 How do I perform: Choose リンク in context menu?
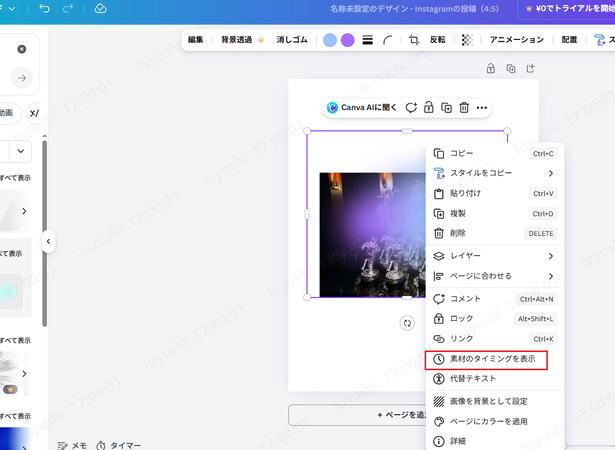coord(495,339)
